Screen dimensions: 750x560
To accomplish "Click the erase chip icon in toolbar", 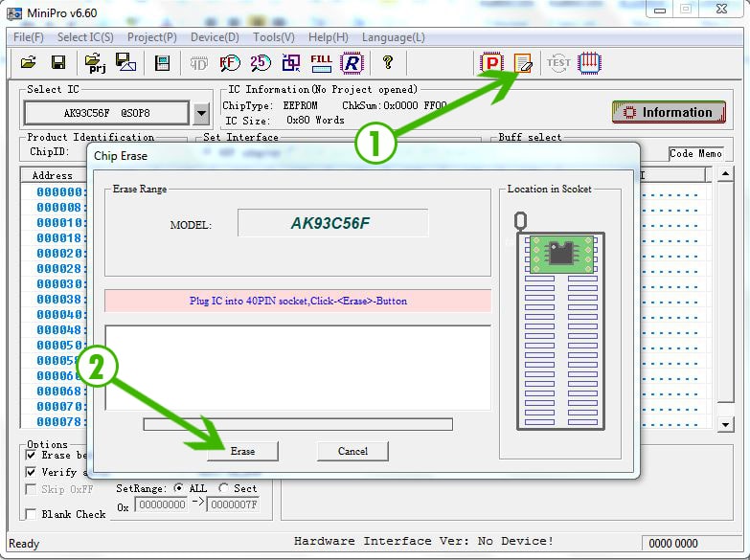I will (523, 63).
